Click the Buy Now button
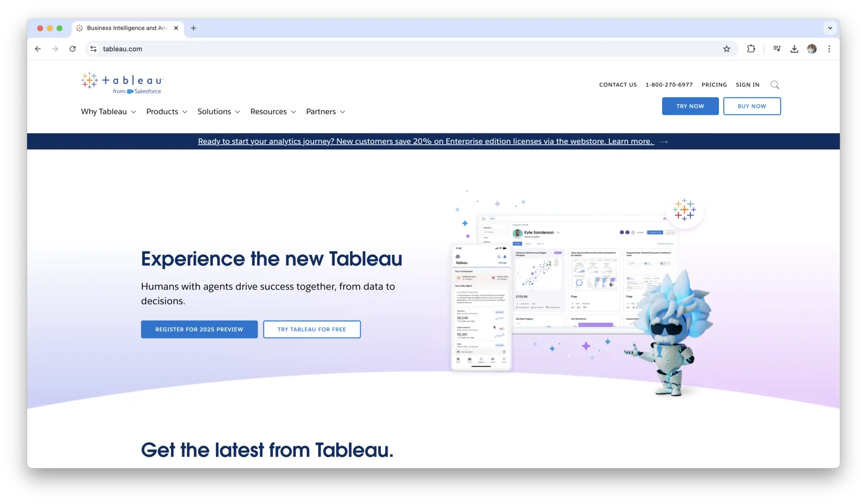This screenshot has width=867, height=504. tap(752, 106)
